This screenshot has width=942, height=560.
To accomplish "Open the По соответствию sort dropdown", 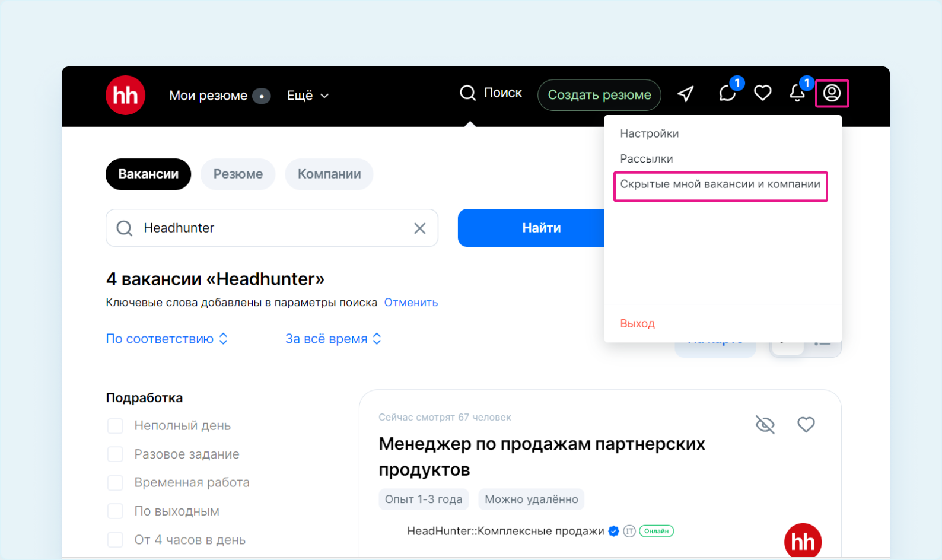I will pos(167,339).
